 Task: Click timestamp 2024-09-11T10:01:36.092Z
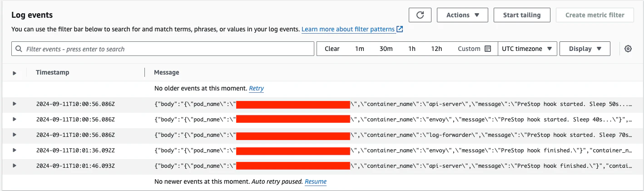tap(75, 150)
